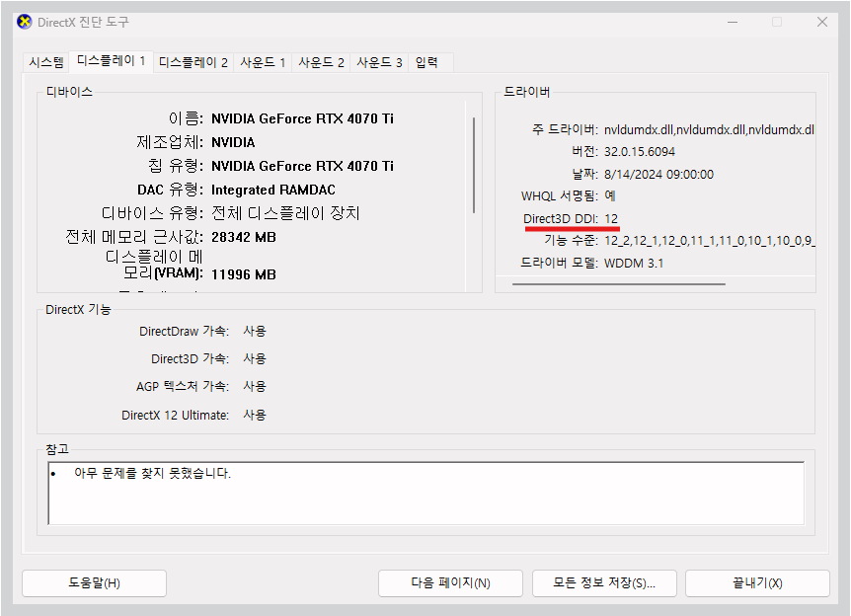851x616 pixels.
Task: Click the 도움말(H) button
Action: point(94,582)
